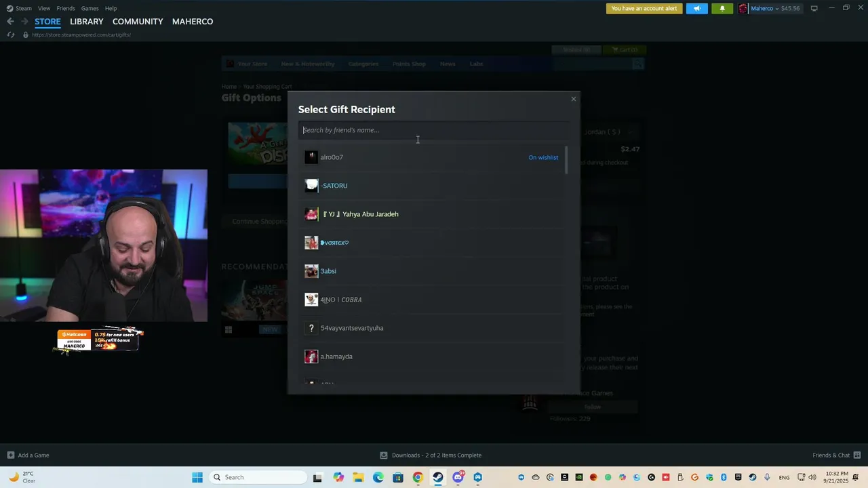
Task: Click the 54vayvantsevartyuha question-mark avatar
Action: tap(311, 328)
